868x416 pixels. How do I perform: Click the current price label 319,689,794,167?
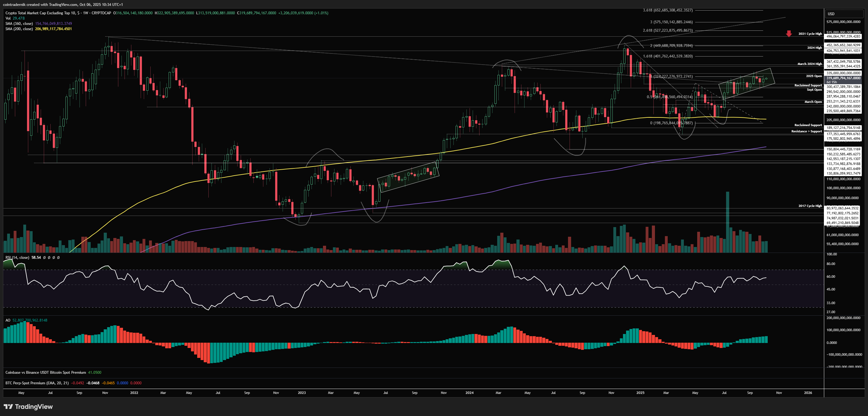[843, 78]
